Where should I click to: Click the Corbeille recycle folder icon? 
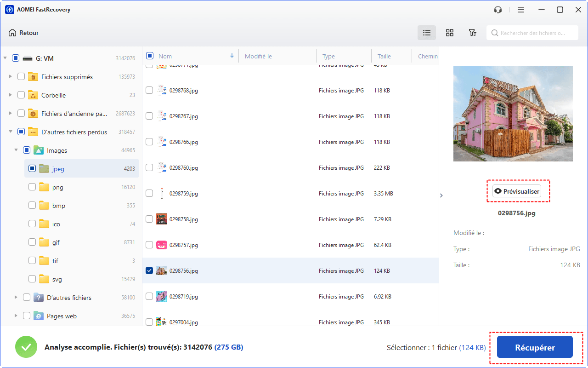click(33, 95)
